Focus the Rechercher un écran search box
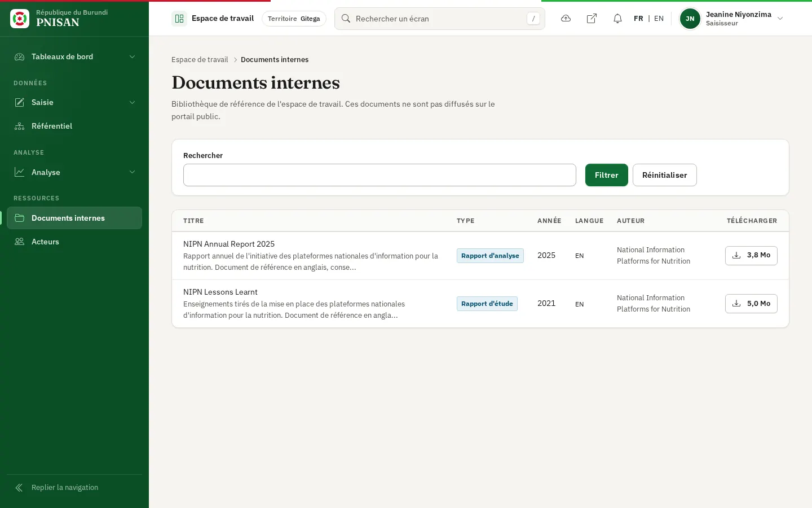This screenshot has width=812, height=508. (440, 19)
